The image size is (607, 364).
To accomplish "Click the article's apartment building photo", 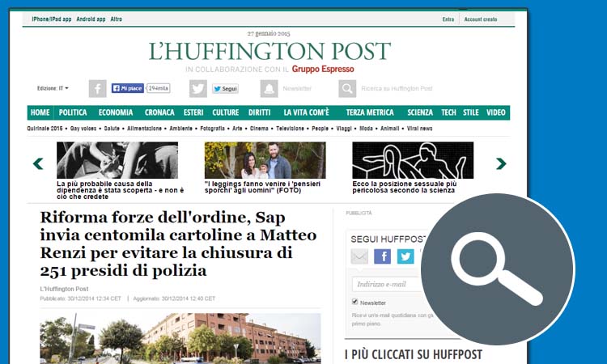I will coord(180,338).
